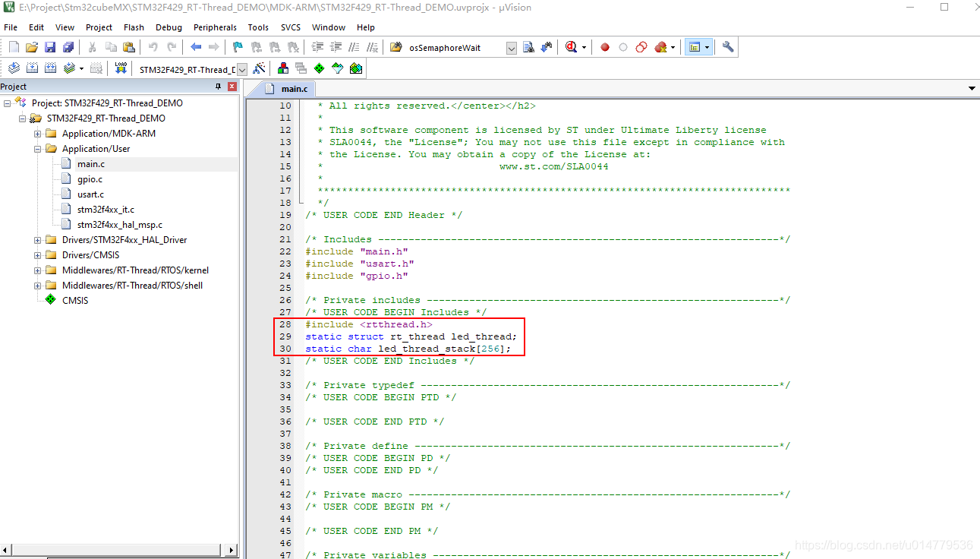Click the Pack Installer icon
980x559 pixels.
tap(356, 68)
